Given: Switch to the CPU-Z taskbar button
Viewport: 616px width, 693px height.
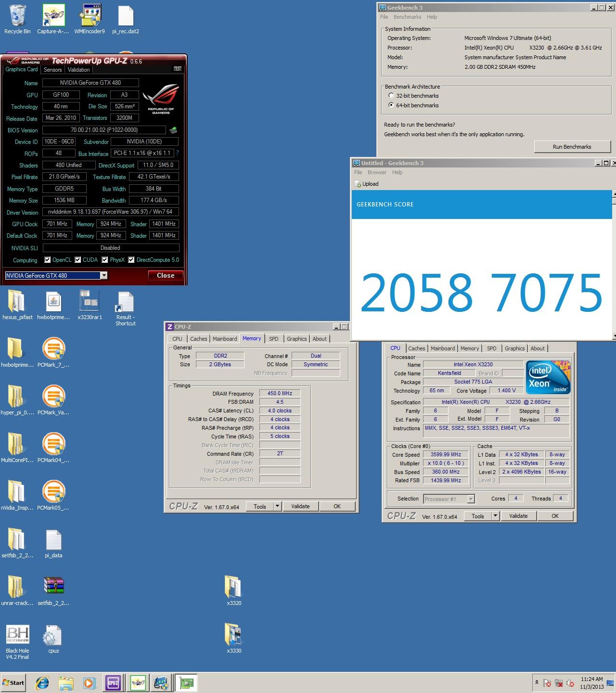Looking at the screenshot, I should [113, 682].
